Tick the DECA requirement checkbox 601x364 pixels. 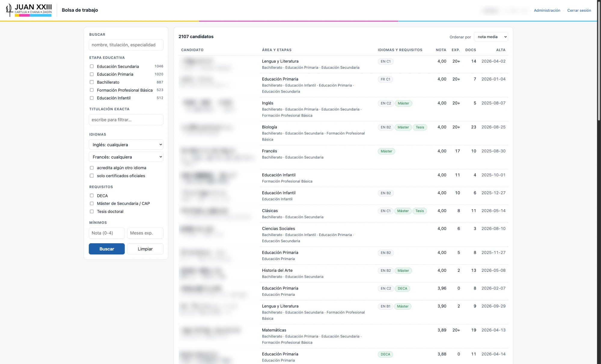pos(92,196)
